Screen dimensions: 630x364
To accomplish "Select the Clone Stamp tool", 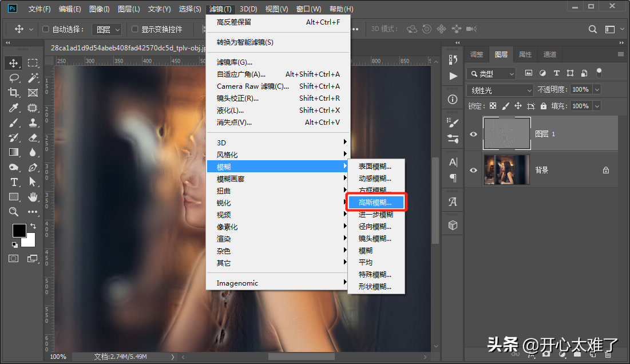I will coord(33,122).
